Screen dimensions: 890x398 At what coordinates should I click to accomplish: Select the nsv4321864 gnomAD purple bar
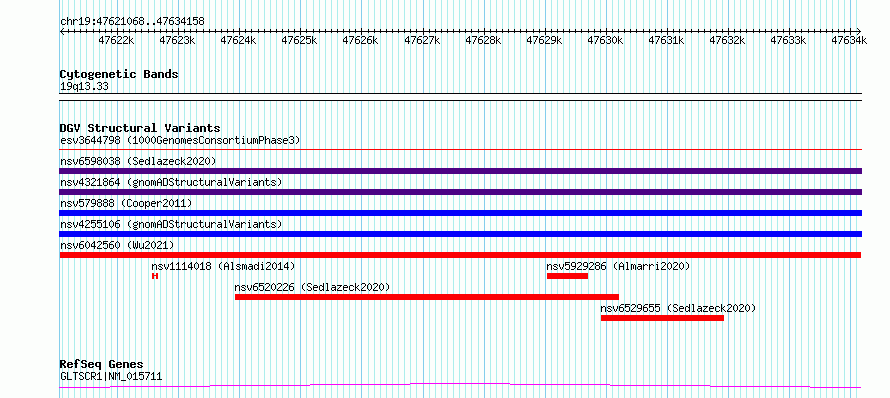point(460,192)
